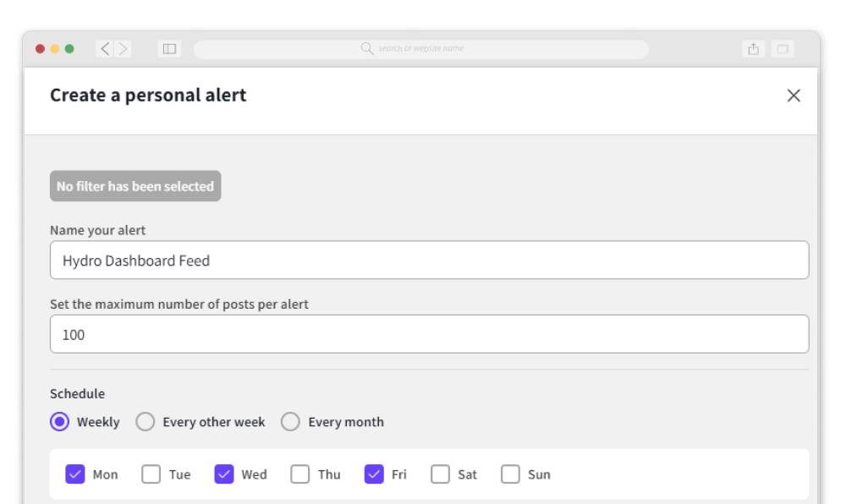Viewport: 846px width, 504px height.
Task: Enable the Tue checkbox
Action: click(151, 474)
